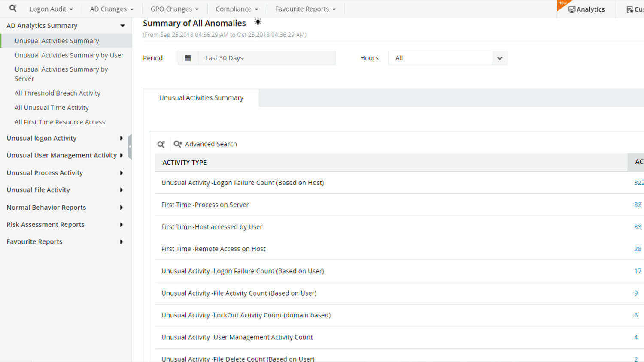The height and width of the screenshot is (362, 644).
Task: Open All Threshold Breach Activity report
Action: click(58, 93)
